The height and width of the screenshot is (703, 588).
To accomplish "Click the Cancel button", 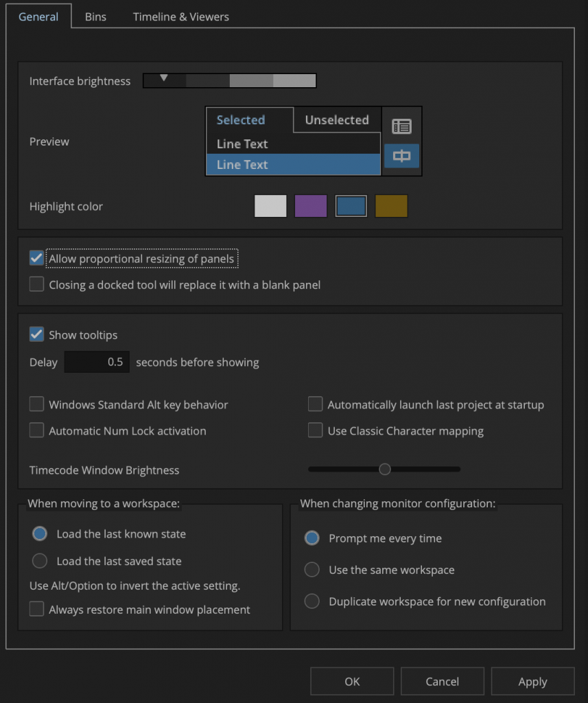I will pyautogui.click(x=443, y=681).
